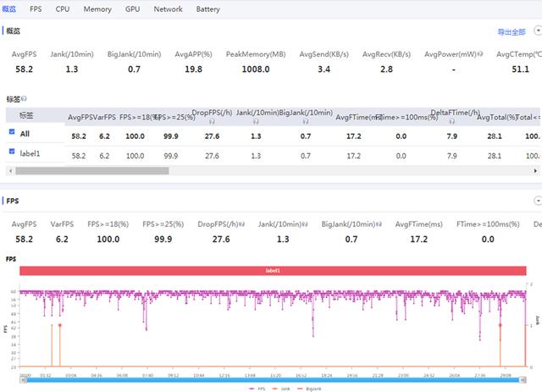This screenshot has width=542, height=392.
Task: Click the help icon next to 标签 heading
Action: pos(24,99)
